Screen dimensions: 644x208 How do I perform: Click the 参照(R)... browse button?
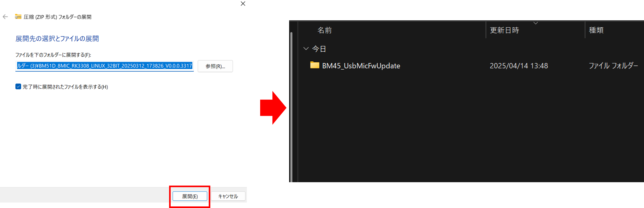click(215, 66)
